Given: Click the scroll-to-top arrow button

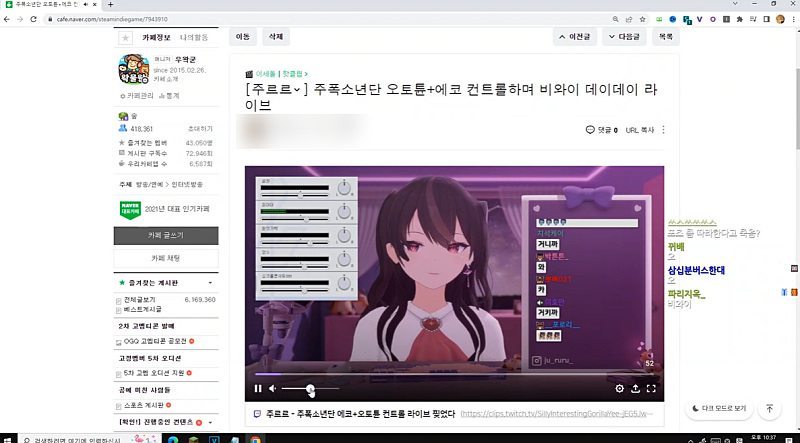Looking at the screenshot, I should pos(770,408).
